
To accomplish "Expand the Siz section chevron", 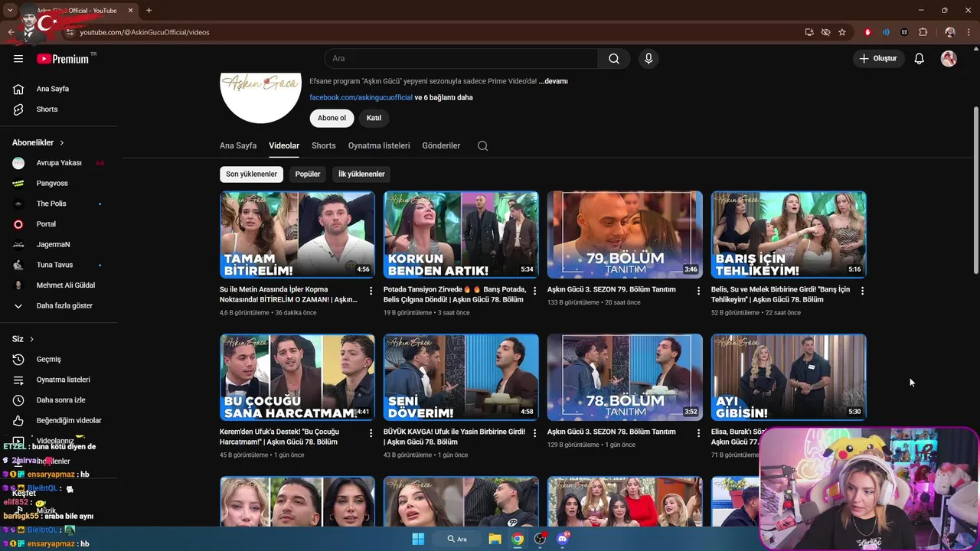I will [31, 339].
